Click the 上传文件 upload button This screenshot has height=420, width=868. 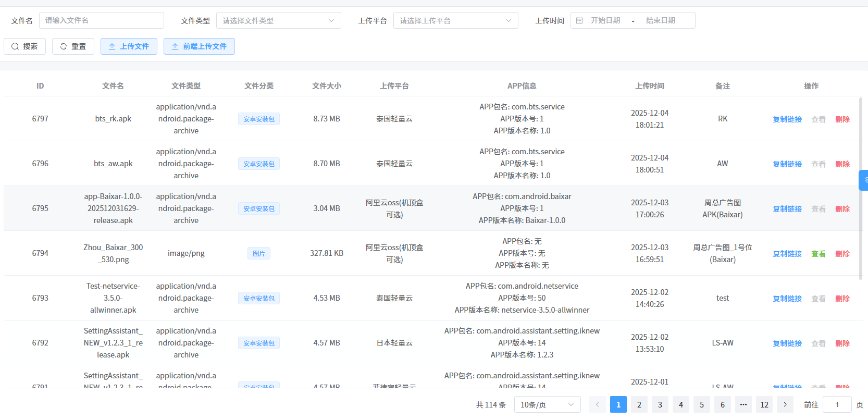click(129, 46)
